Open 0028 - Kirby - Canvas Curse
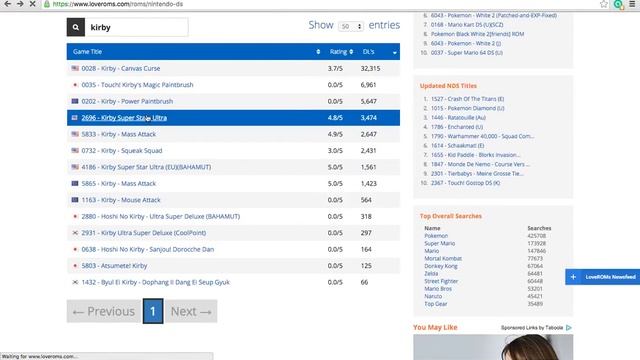 tap(121, 69)
